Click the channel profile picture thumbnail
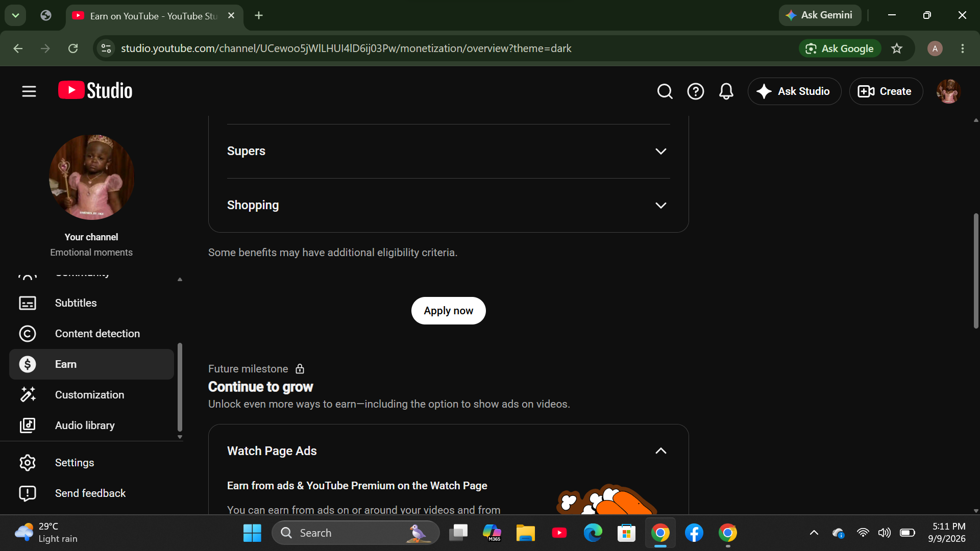 pos(92,178)
